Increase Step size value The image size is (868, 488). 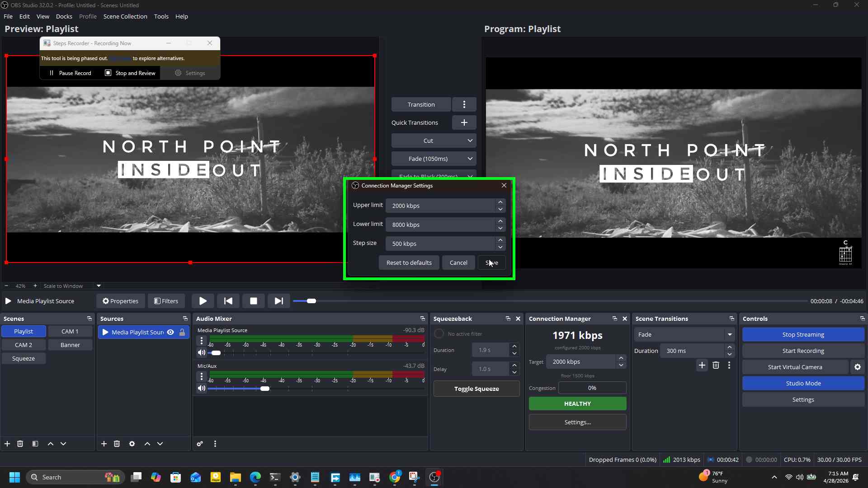(500, 240)
